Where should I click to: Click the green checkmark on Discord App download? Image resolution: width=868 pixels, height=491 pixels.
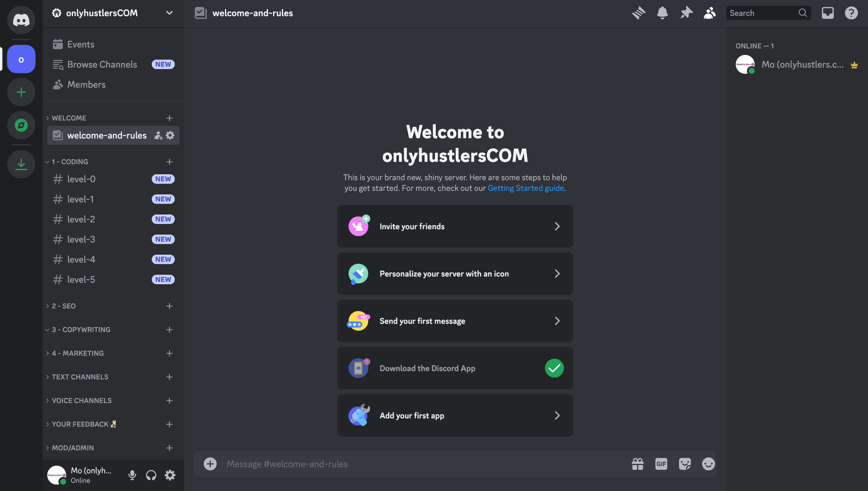[554, 368]
